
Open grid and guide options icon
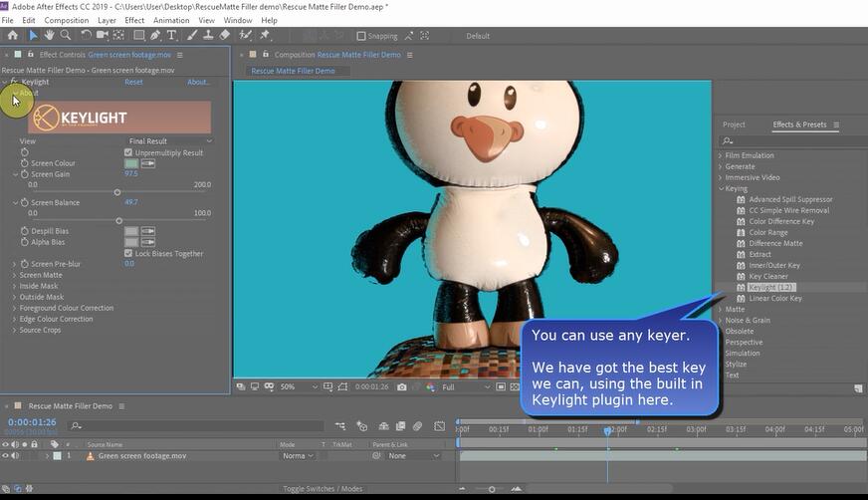pyautogui.click(x=327, y=386)
